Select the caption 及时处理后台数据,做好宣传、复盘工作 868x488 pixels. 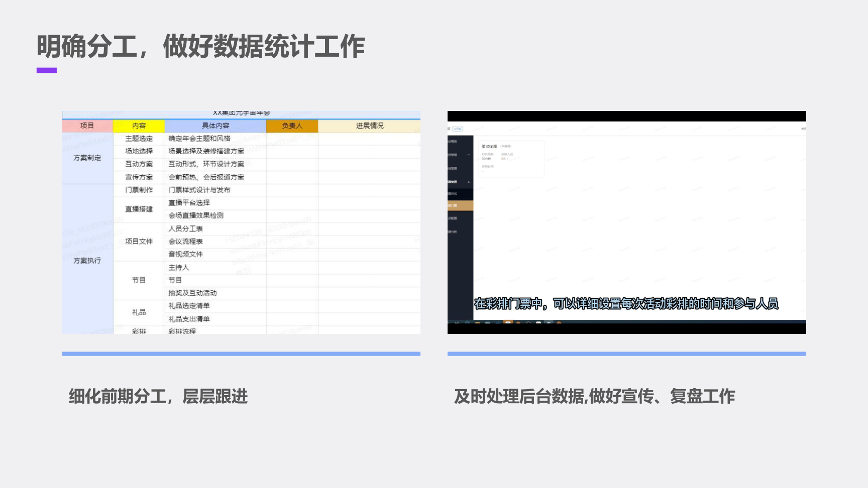point(594,397)
